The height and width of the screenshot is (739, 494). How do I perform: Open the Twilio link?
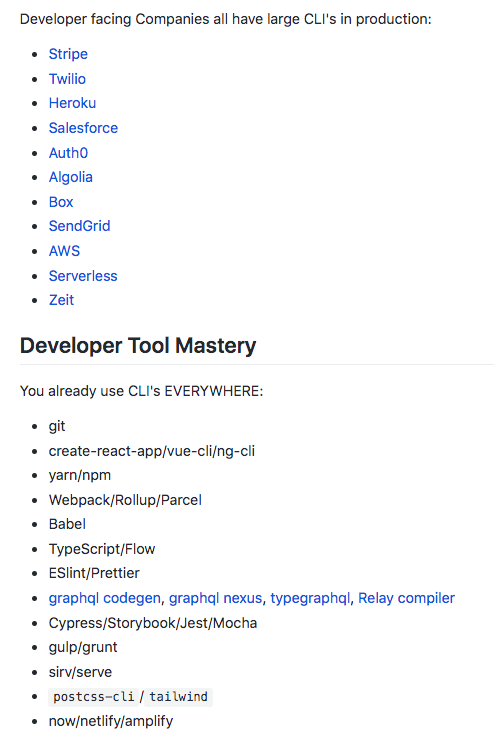coord(67,79)
